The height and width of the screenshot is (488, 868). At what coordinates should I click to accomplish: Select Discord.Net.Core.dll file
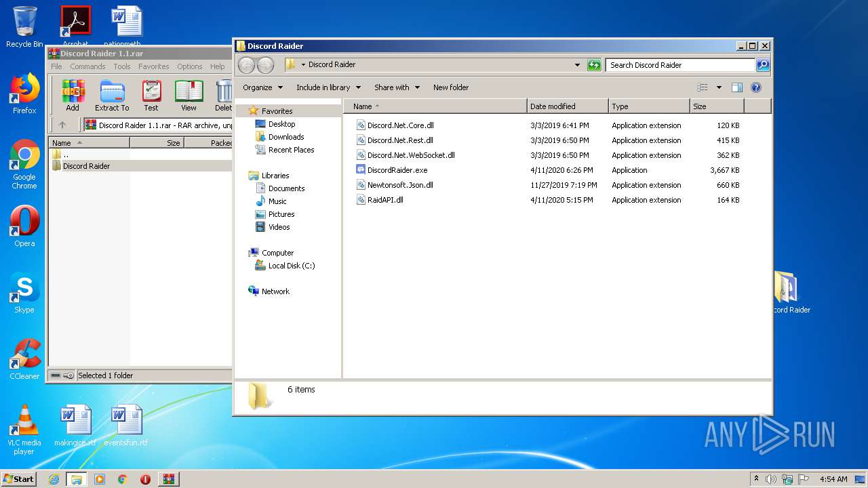click(x=400, y=125)
